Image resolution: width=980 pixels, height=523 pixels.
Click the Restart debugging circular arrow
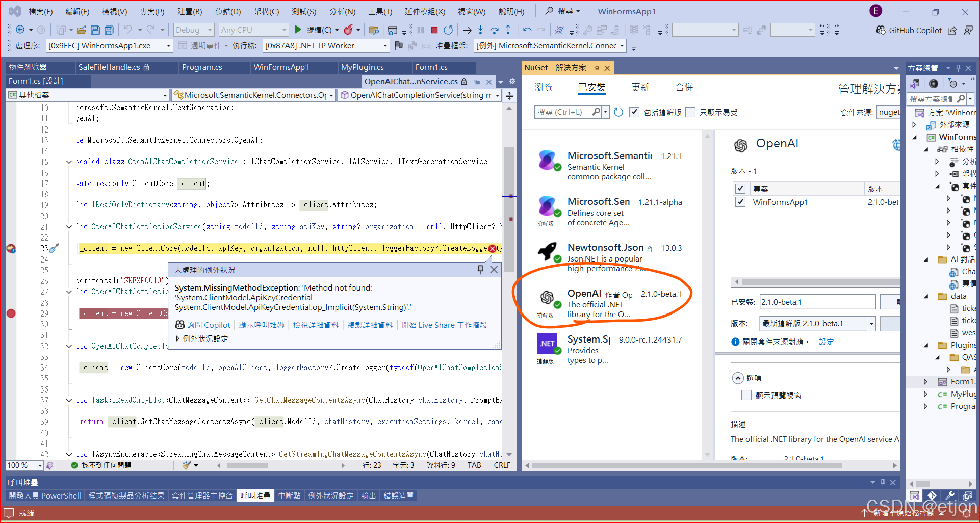point(448,30)
